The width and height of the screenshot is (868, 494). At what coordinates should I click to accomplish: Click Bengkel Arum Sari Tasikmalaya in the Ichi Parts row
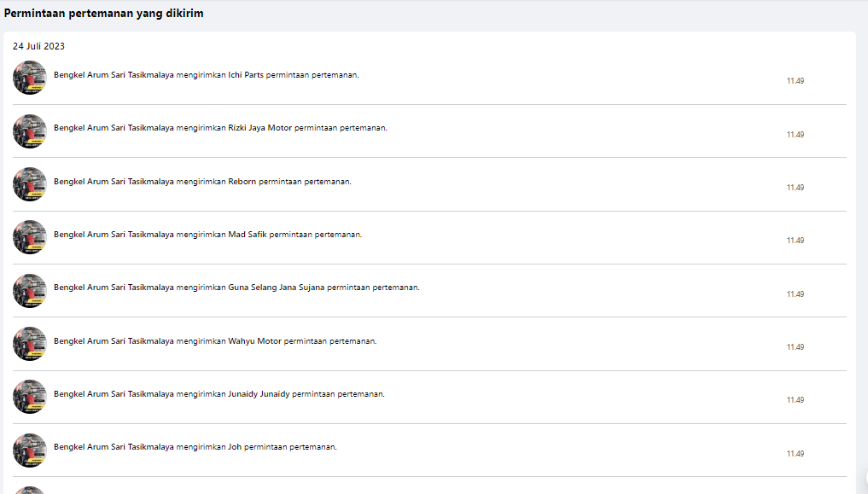[114, 75]
